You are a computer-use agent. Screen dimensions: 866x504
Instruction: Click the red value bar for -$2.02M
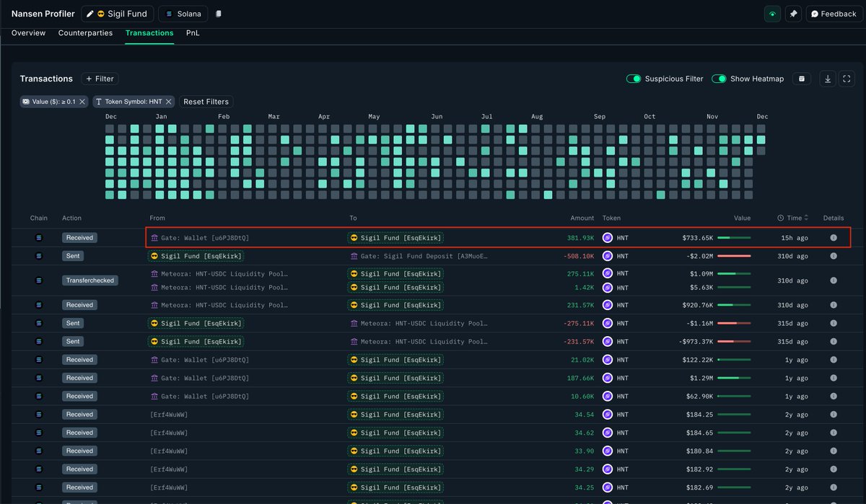tap(733, 256)
